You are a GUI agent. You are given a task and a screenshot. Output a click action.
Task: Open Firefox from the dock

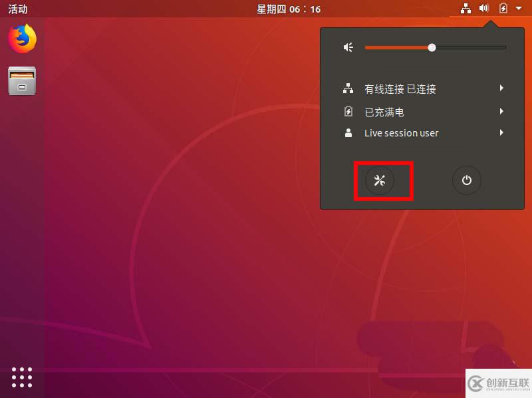22,39
